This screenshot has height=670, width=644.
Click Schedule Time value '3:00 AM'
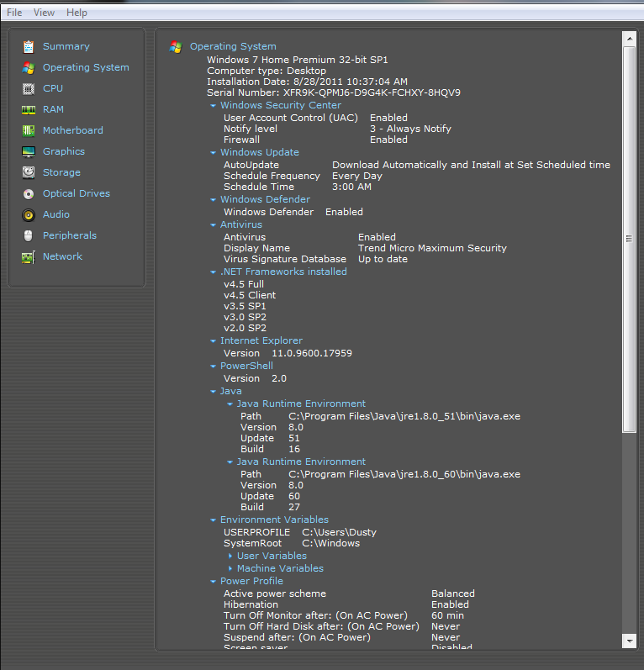click(351, 187)
